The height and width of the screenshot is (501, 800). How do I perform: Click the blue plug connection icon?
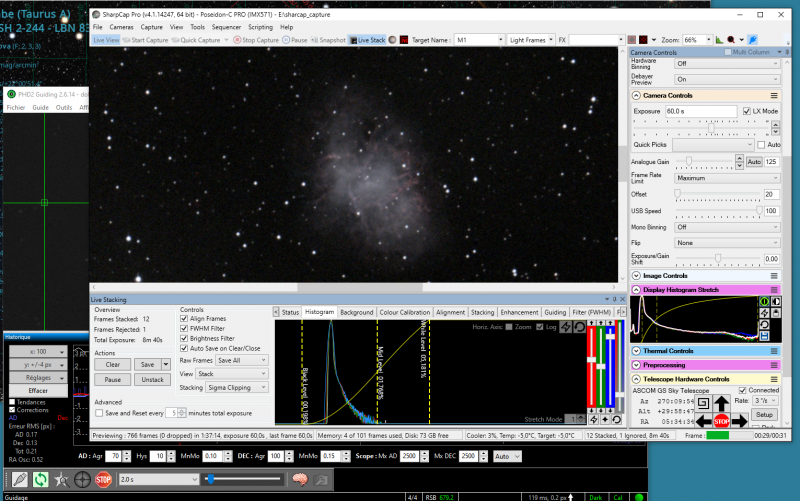tap(753, 40)
